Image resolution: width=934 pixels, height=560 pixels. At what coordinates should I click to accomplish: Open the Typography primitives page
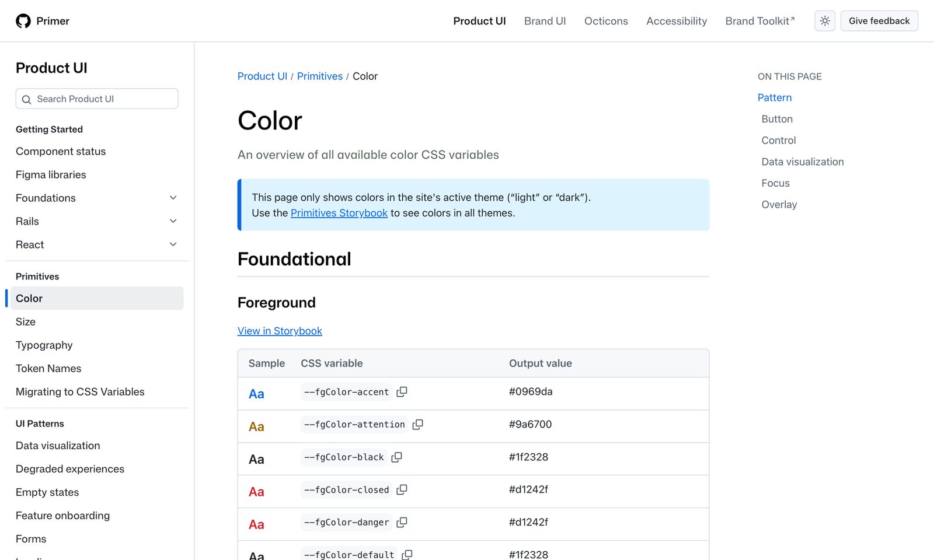point(44,345)
